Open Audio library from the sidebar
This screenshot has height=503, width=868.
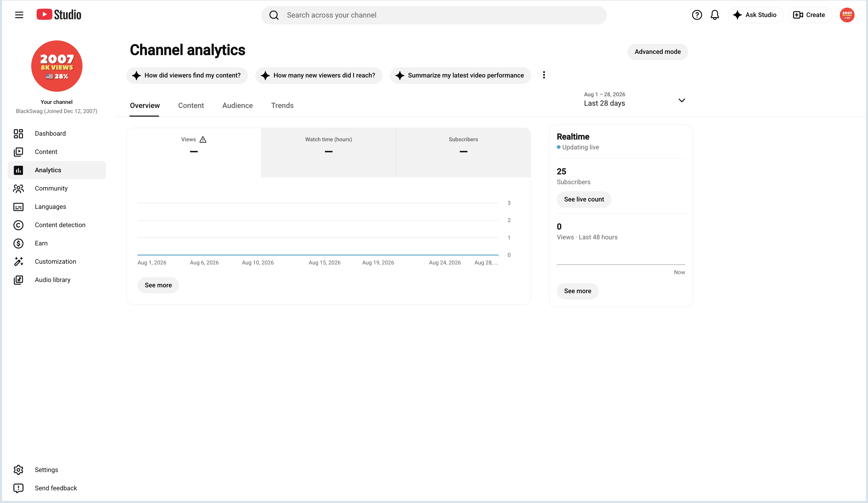click(x=57, y=280)
